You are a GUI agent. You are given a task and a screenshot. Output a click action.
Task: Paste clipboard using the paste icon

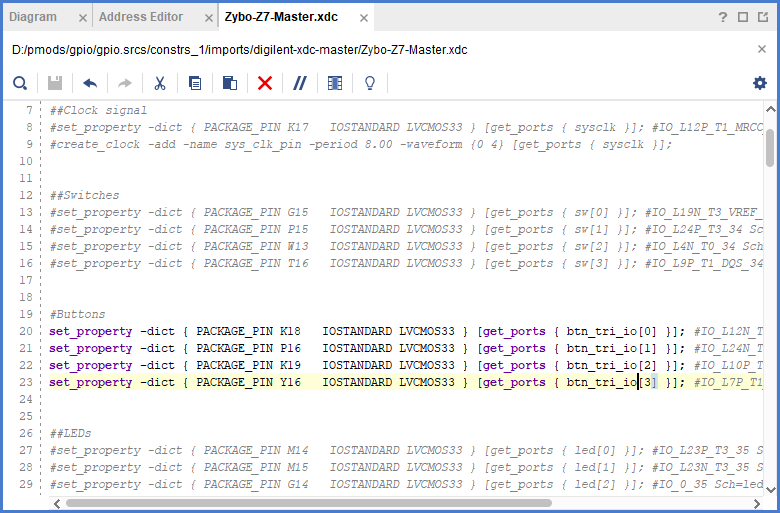pyautogui.click(x=230, y=83)
